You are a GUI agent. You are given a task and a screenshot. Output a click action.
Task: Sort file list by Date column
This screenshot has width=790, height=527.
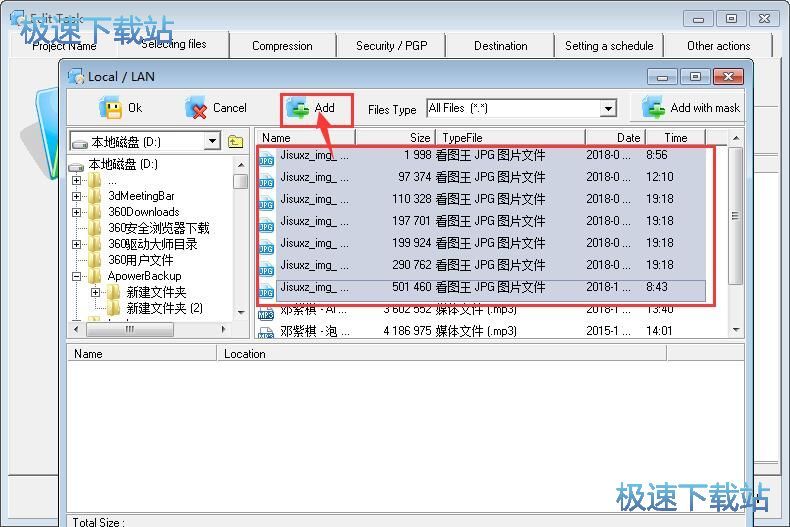615,138
